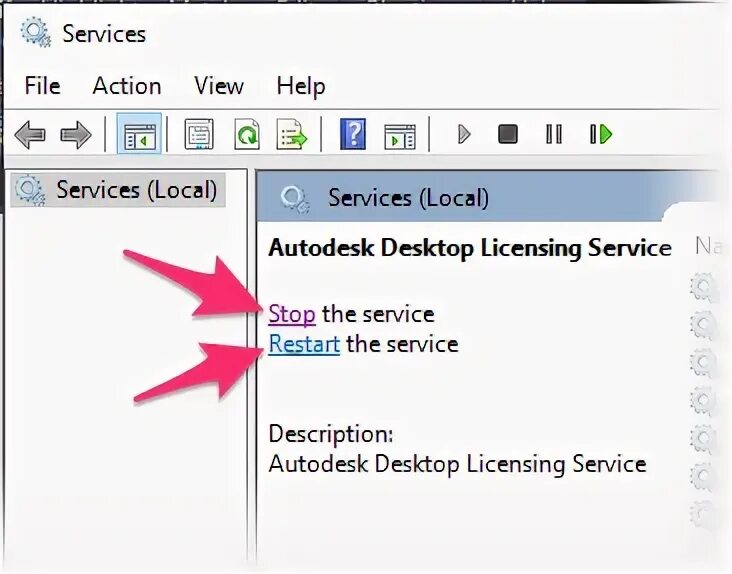Click the Restart the service link

click(x=304, y=344)
